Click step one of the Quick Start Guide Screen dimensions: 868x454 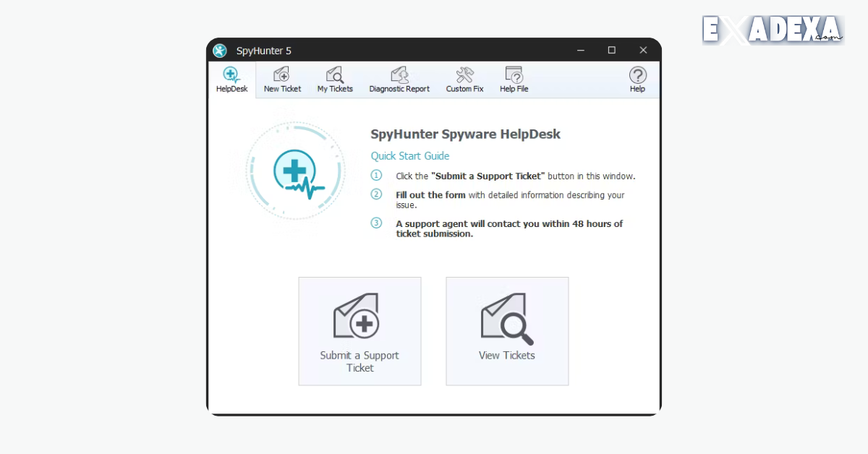(515, 175)
